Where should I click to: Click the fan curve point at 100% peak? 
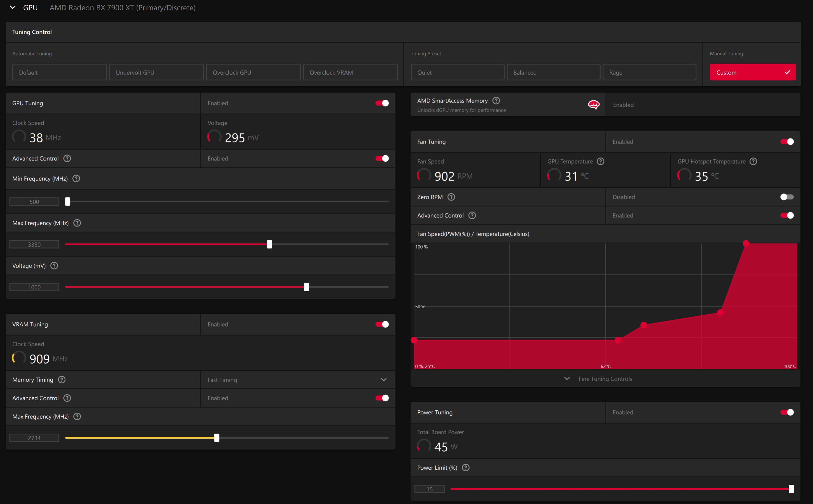(x=746, y=243)
